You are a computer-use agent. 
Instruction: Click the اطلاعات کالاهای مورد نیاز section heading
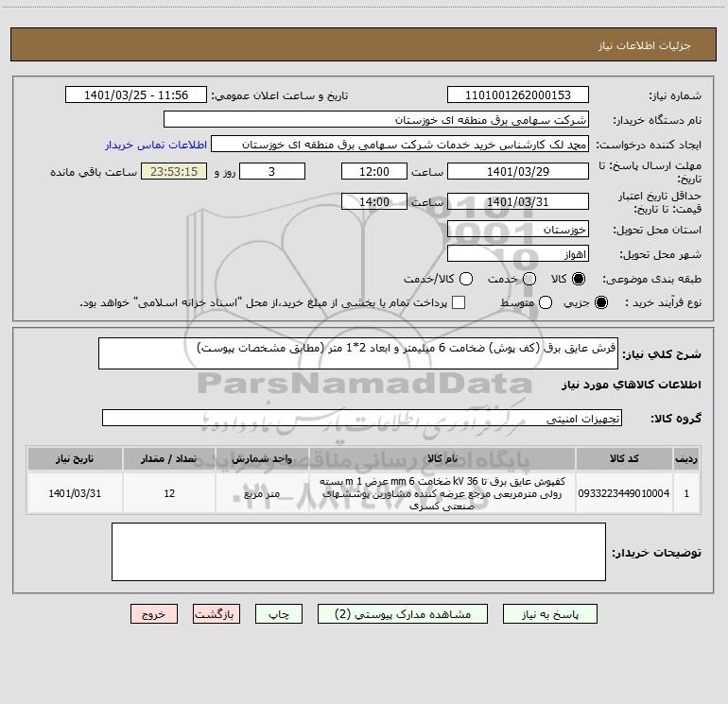pos(631,385)
